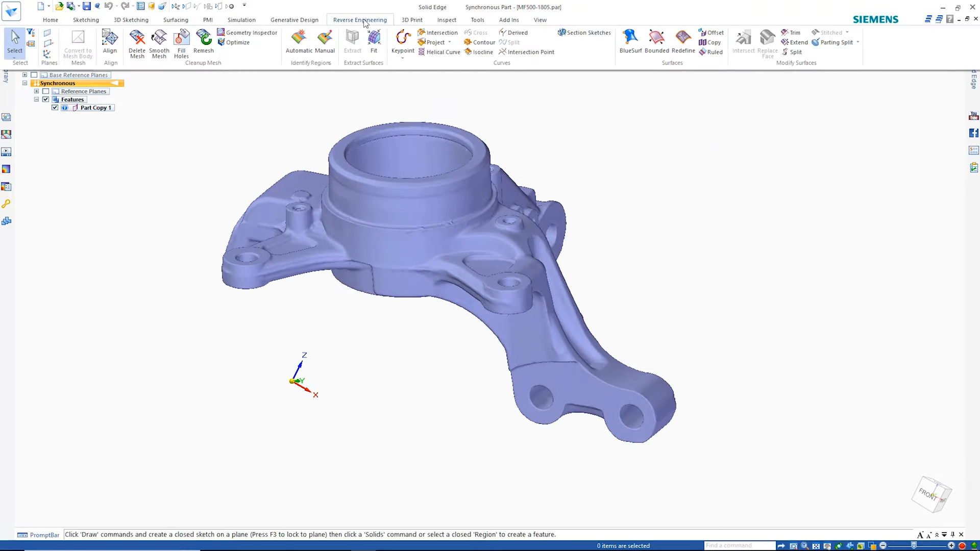Open the Keypoint curve tool
980x551 pixels.
403,39
